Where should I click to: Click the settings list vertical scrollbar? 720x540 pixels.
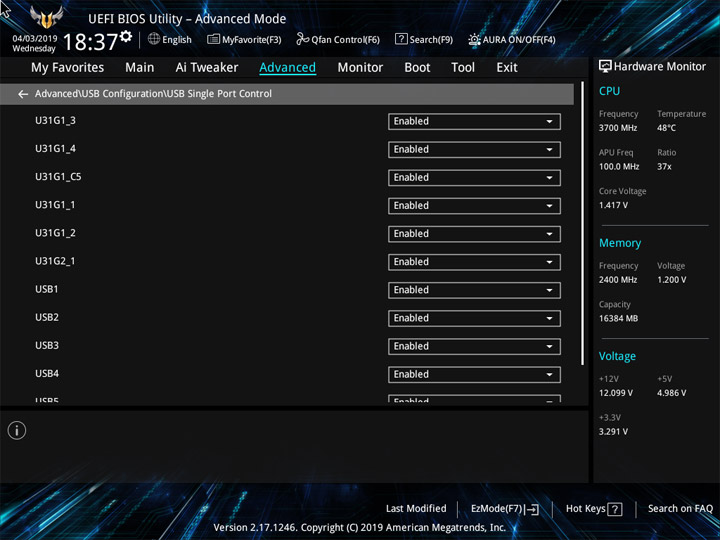[x=583, y=224]
